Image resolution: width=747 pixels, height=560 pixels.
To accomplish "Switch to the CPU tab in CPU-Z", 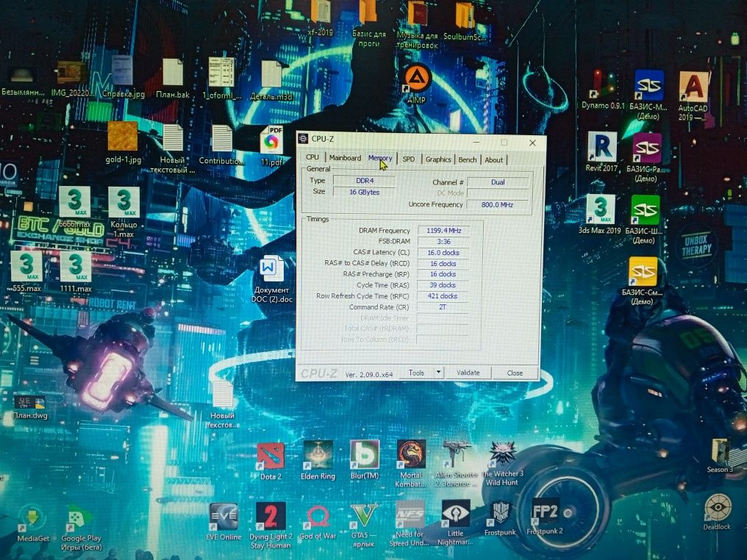I will (x=312, y=157).
